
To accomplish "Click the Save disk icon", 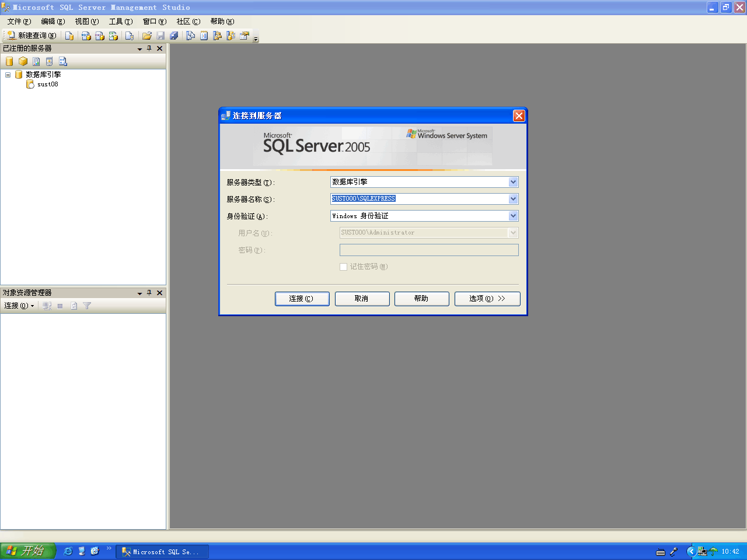I will click(x=160, y=36).
